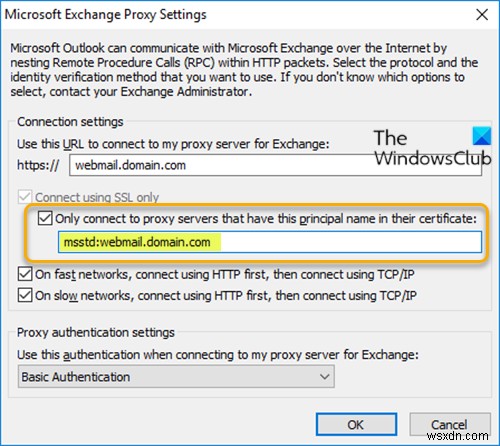Screen dimensions: 500x446
Task: Click TheWindowsClub blue logo icon
Action: coord(482,136)
